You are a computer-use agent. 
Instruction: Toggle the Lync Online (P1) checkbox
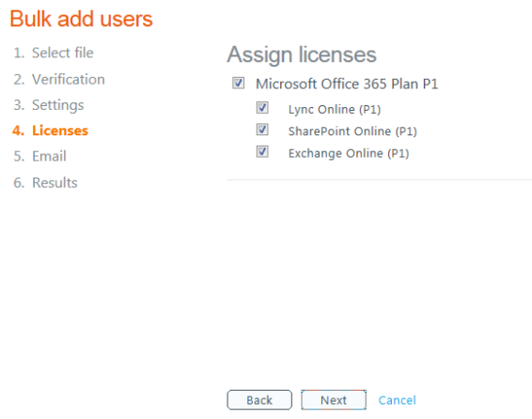(262, 108)
